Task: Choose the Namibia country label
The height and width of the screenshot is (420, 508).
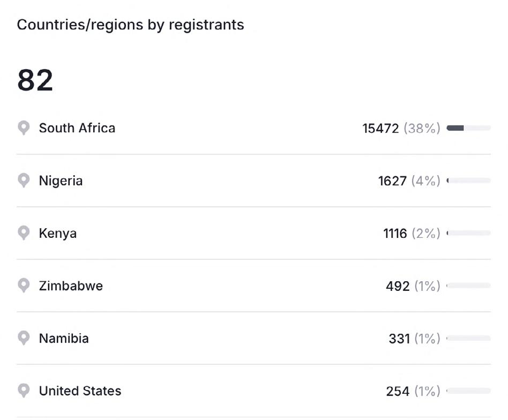Action: click(64, 338)
